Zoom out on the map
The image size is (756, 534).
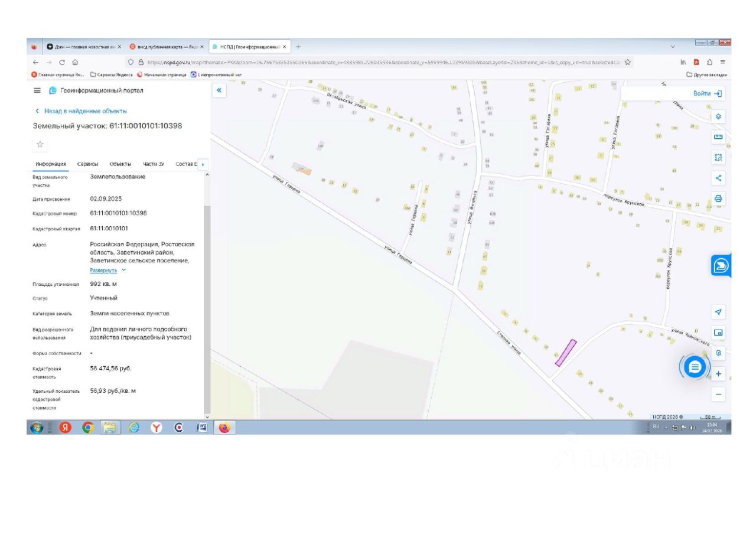tap(718, 394)
